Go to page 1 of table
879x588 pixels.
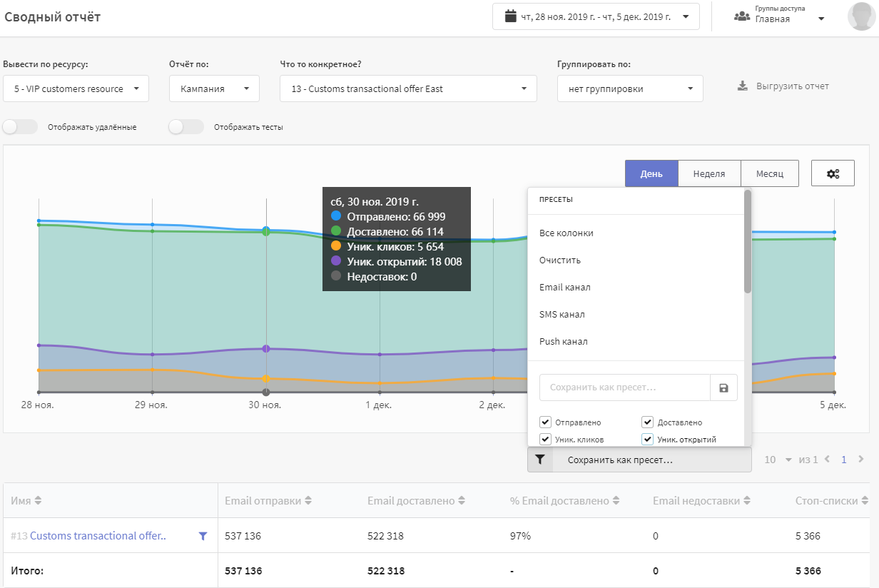click(844, 460)
